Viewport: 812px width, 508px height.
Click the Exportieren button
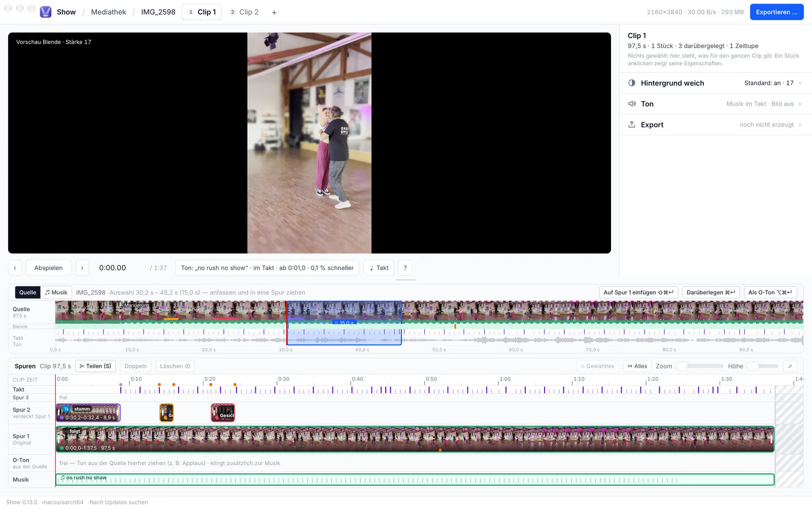(776, 12)
